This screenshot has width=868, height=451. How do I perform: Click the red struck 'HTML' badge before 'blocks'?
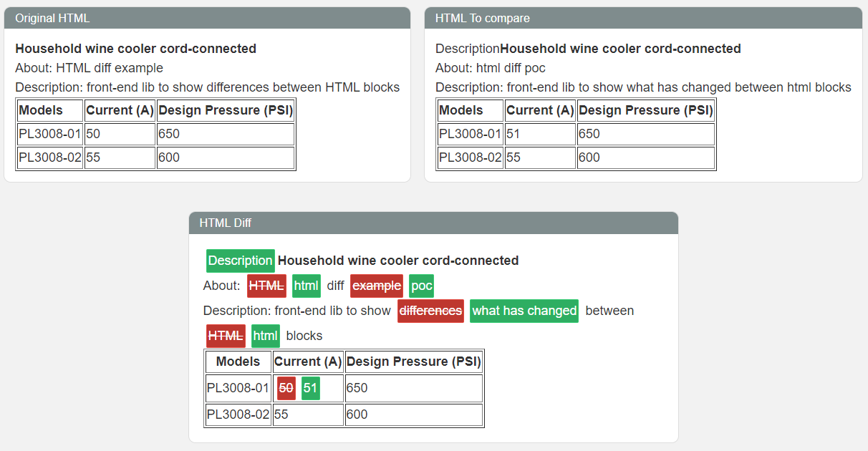tap(226, 336)
